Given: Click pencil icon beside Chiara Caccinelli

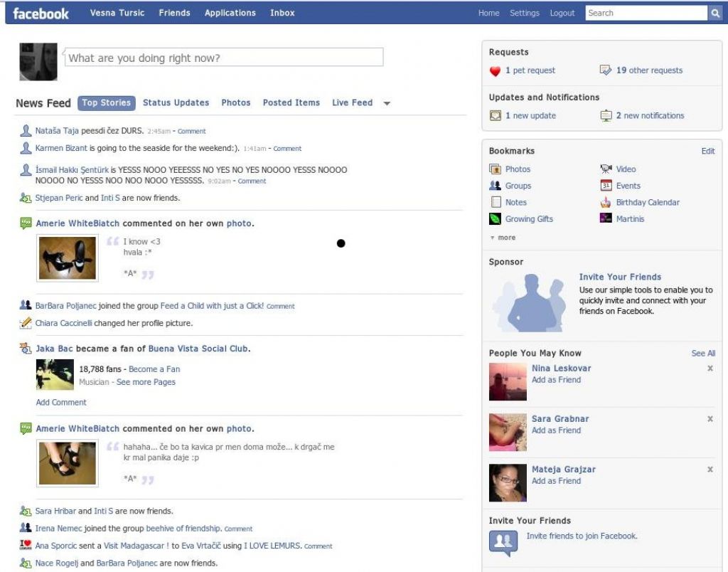Looking at the screenshot, I should click(26, 322).
